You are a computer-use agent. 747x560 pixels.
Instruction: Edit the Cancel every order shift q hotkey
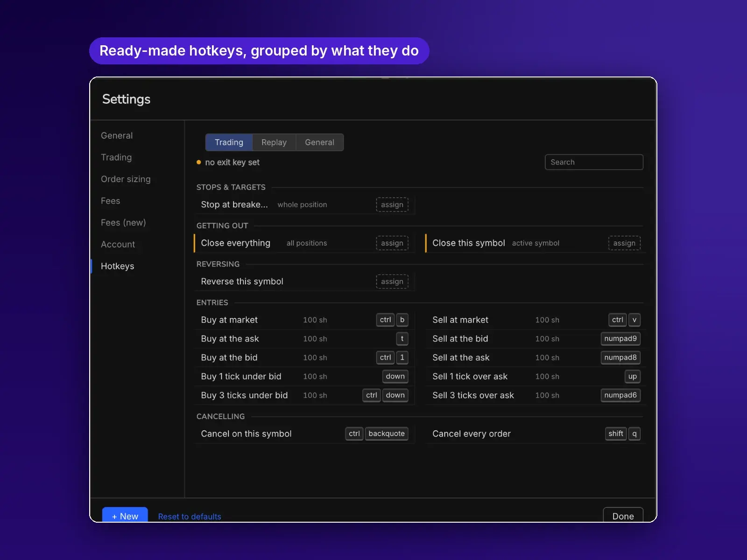pyautogui.click(x=623, y=434)
